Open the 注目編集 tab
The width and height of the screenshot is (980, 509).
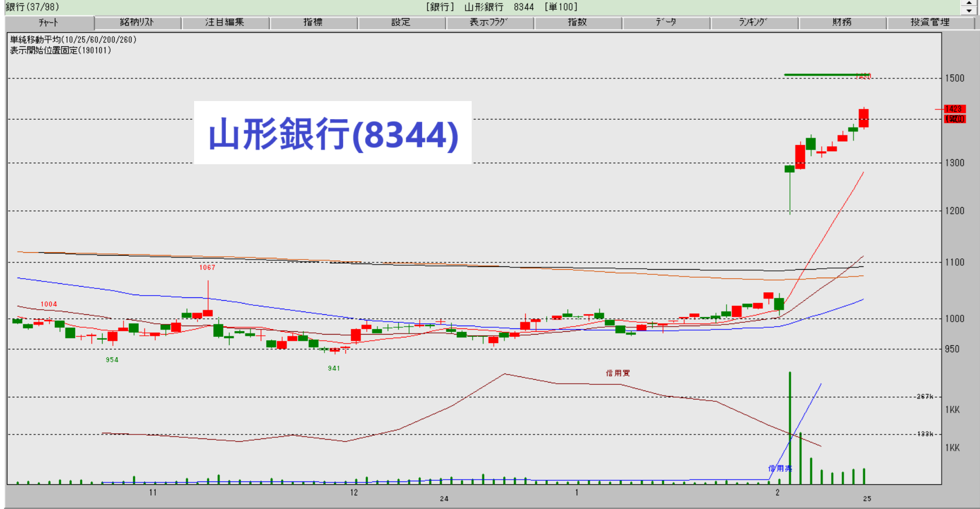tap(225, 23)
